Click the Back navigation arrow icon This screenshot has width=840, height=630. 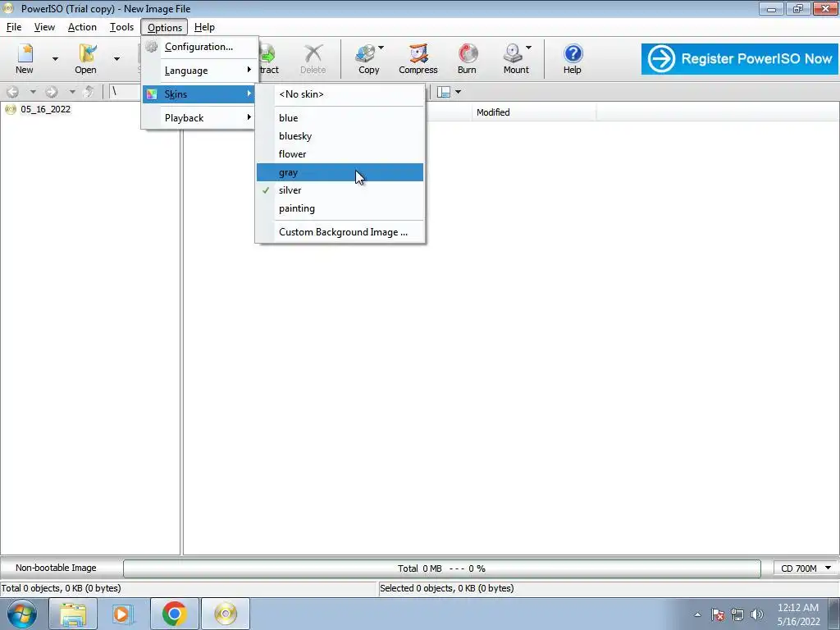coord(13,92)
